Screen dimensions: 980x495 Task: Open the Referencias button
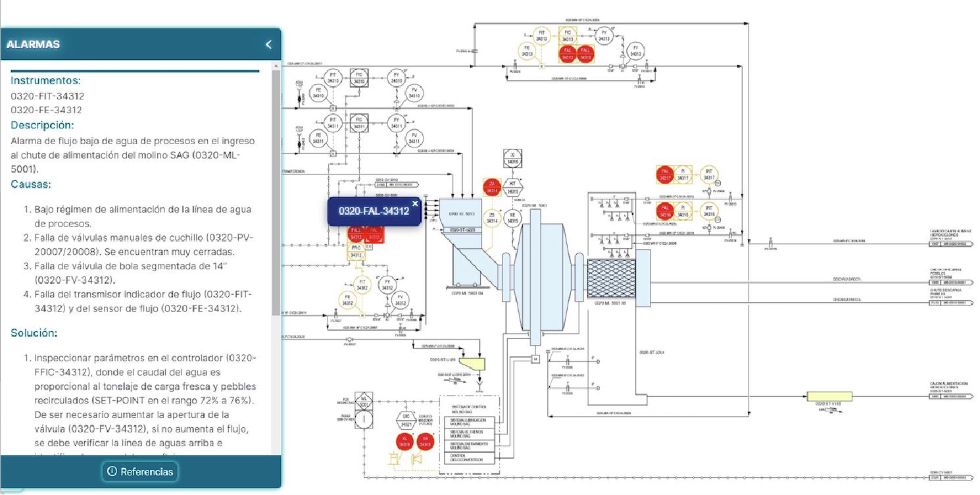[x=140, y=471]
